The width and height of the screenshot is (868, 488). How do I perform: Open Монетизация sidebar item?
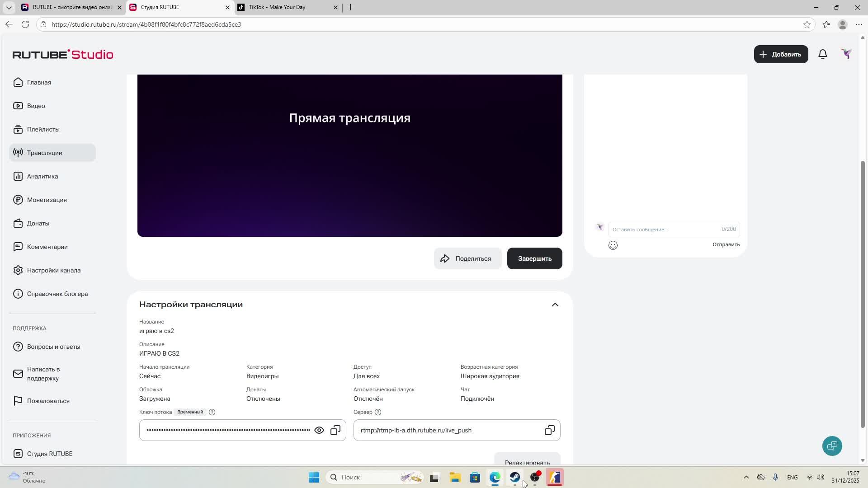(47, 200)
